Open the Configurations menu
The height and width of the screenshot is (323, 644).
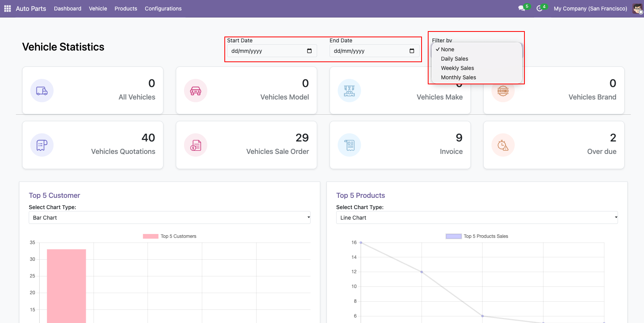(163, 9)
